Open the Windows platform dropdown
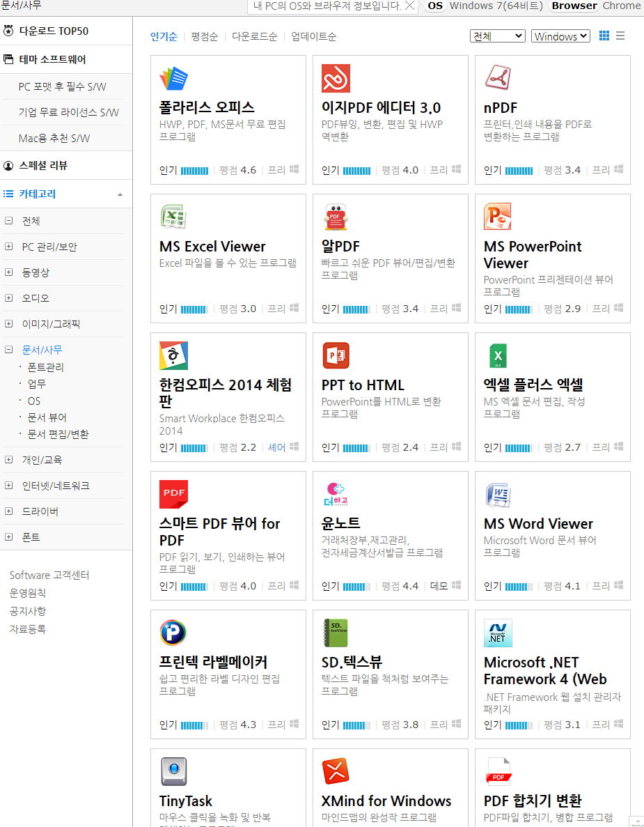 coord(560,36)
